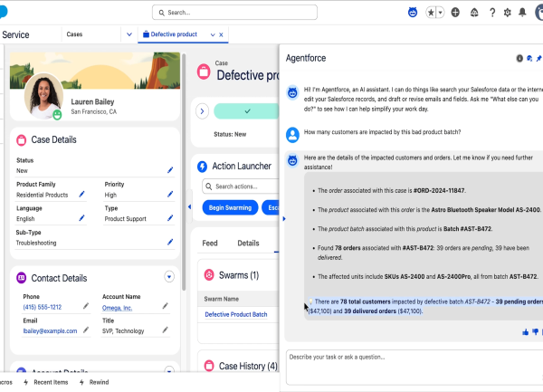Edit the Sub-Type field pencil
This screenshot has width=543, height=392.
(170, 242)
